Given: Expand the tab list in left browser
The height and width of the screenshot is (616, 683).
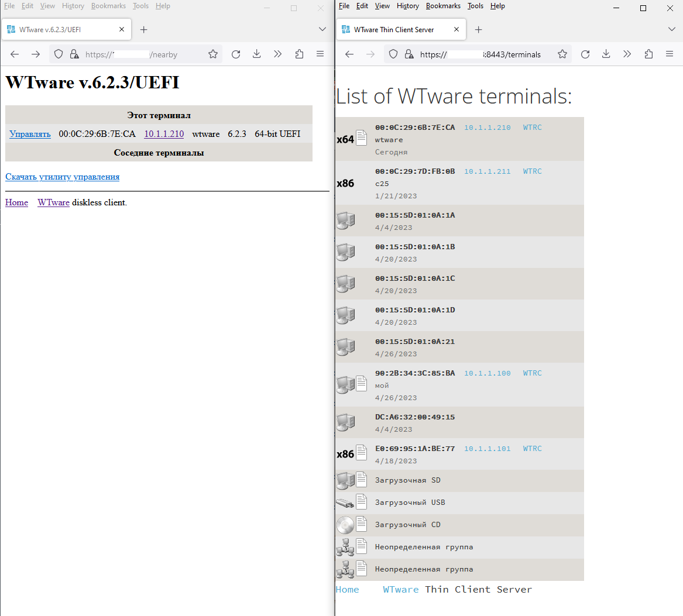Looking at the screenshot, I should coord(322,29).
